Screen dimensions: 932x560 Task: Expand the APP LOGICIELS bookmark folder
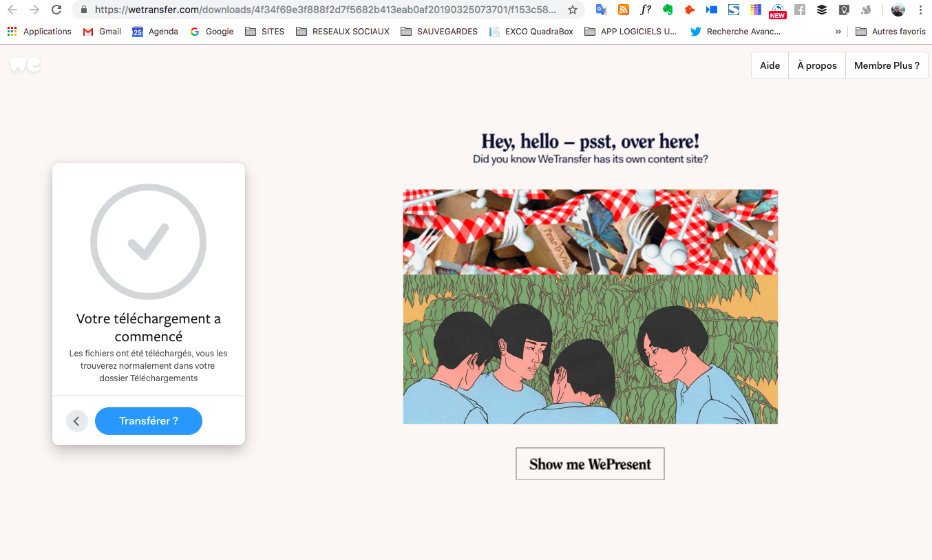[x=630, y=32]
